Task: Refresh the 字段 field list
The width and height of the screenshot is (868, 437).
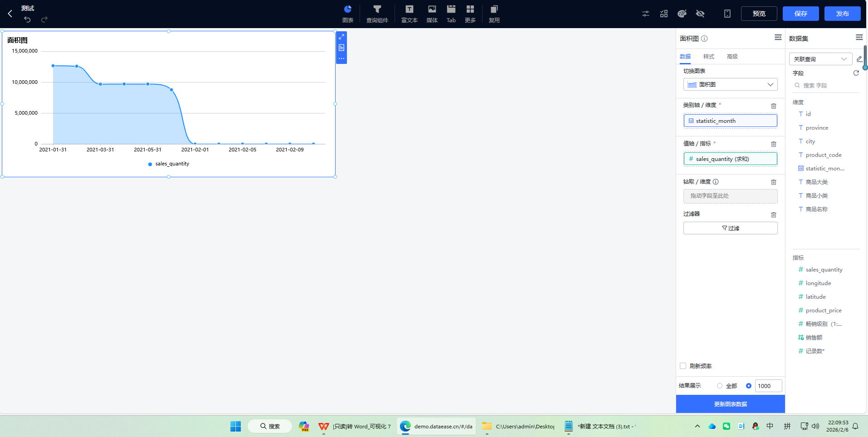Action: [x=856, y=73]
